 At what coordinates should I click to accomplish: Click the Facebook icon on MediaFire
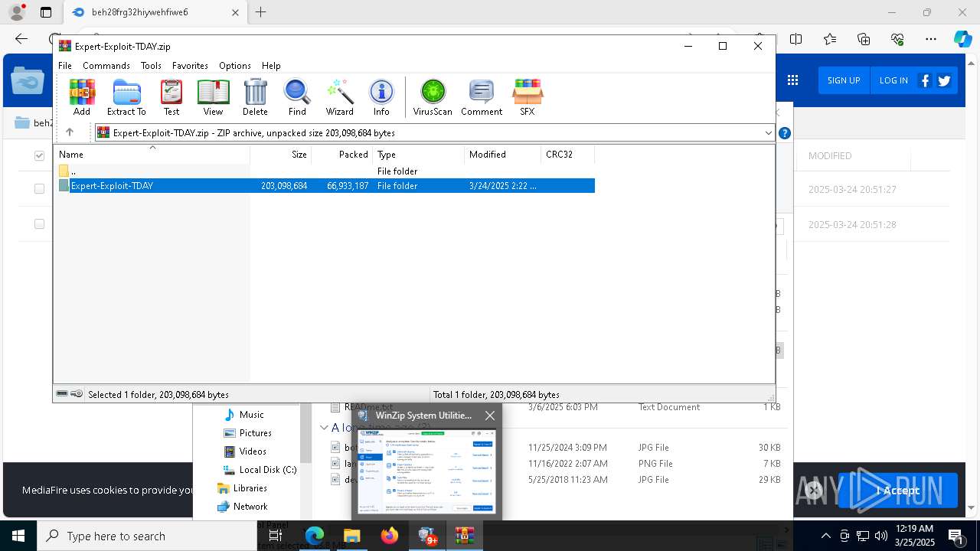pos(925,80)
